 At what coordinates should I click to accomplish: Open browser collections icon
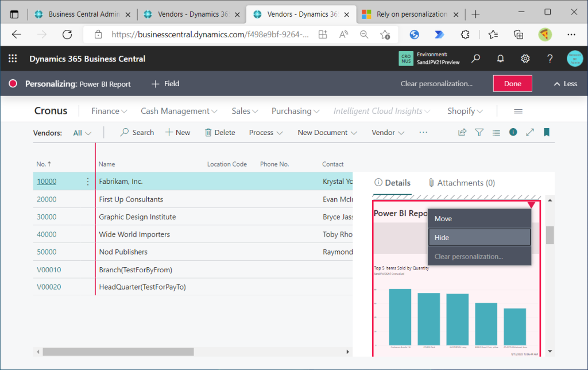click(519, 34)
